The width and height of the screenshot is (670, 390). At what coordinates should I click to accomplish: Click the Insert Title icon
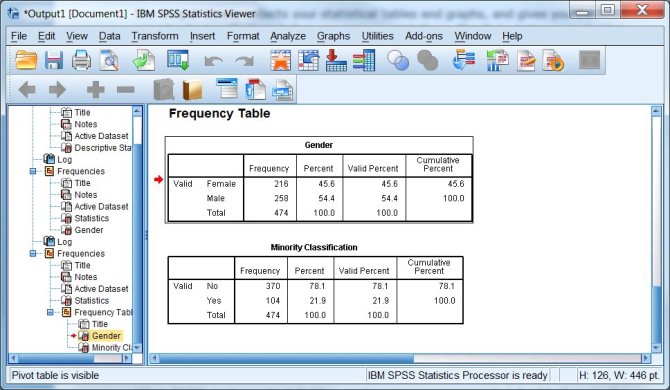click(x=256, y=90)
